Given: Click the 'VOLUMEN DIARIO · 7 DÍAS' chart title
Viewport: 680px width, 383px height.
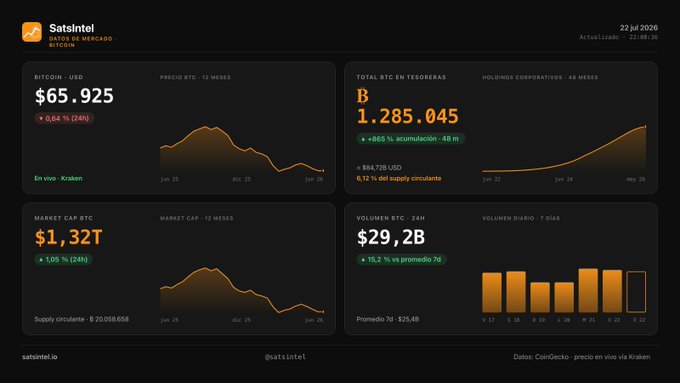Looking at the screenshot, I should click(521, 218).
